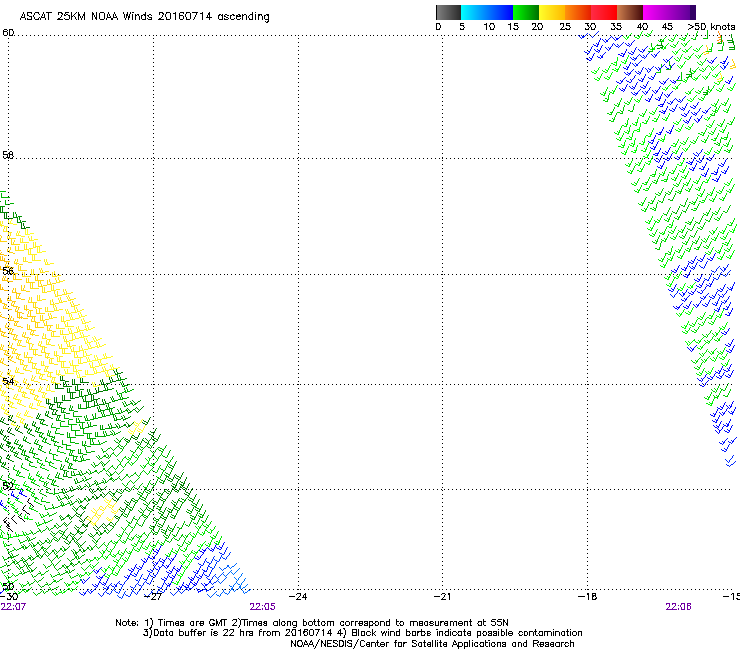Click the green 15-20 knots legend band
This screenshot has width=740, height=650.
pyautogui.click(x=526, y=12)
